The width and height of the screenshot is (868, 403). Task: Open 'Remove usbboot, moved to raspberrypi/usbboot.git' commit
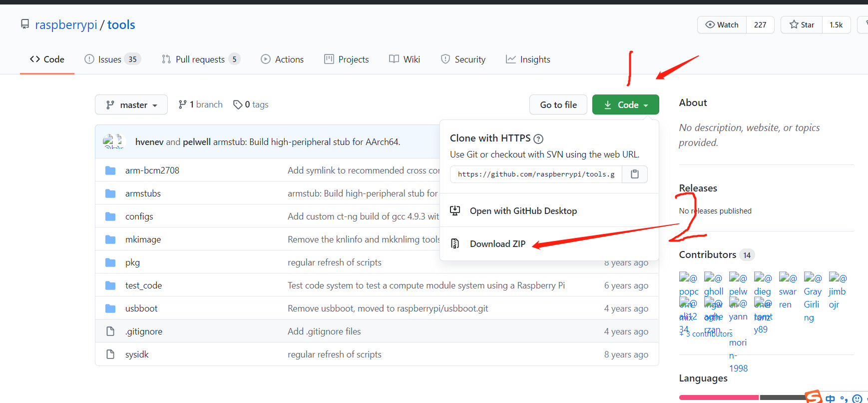coord(388,308)
